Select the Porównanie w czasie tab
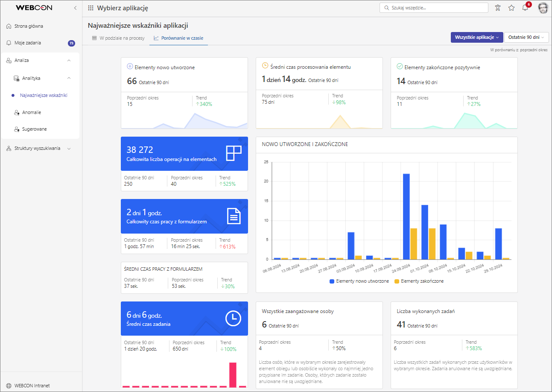Image resolution: width=552 pixels, height=392 pixels. click(178, 38)
